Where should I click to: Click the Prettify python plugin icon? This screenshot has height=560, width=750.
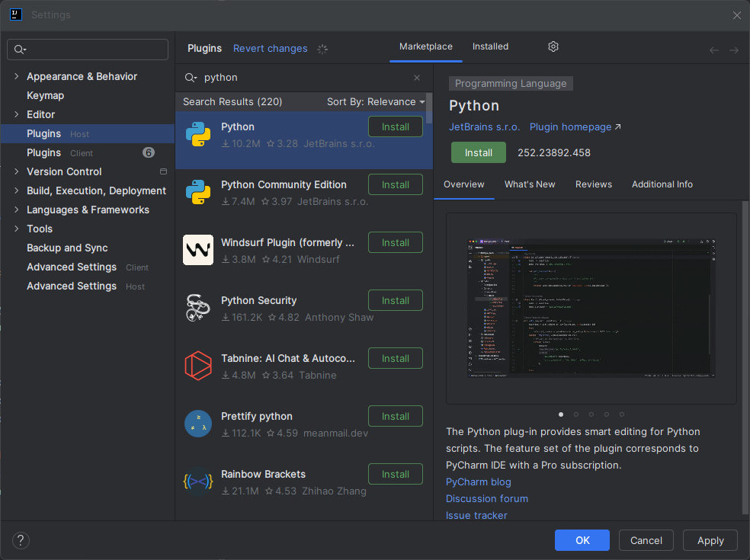click(x=198, y=423)
